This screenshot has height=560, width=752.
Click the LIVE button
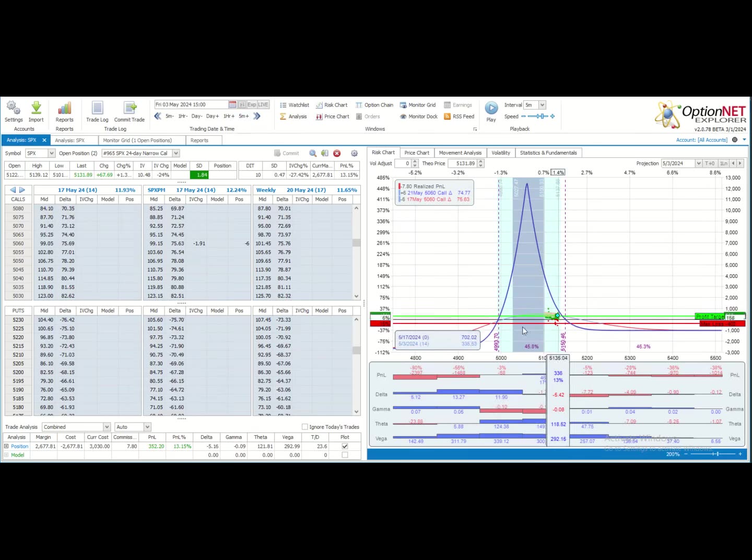263,104
